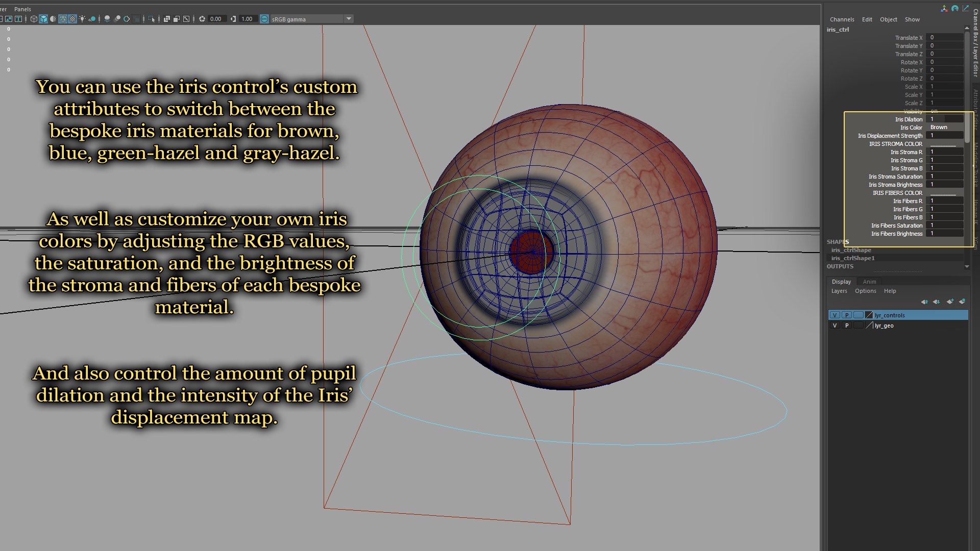
Task: Select the Iris Stroma Saturation value
Action: click(945, 176)
